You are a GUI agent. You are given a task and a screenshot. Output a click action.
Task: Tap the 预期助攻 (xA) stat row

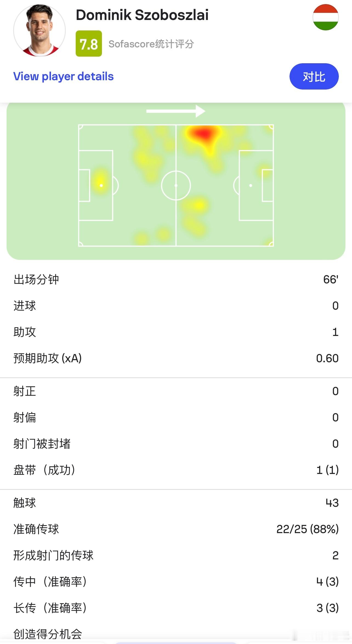176,358
